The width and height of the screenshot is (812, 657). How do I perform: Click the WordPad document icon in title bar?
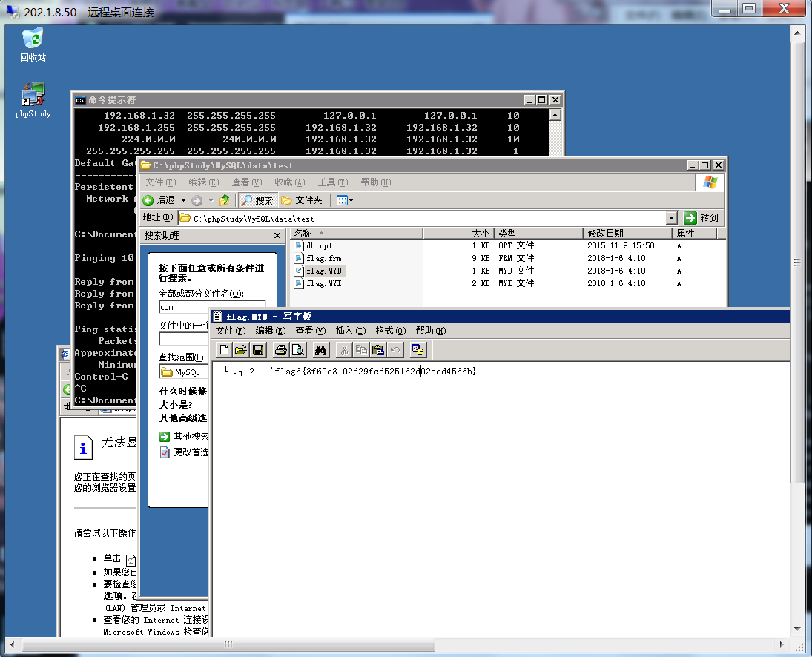pyautogui.click(x=217, y=317)
